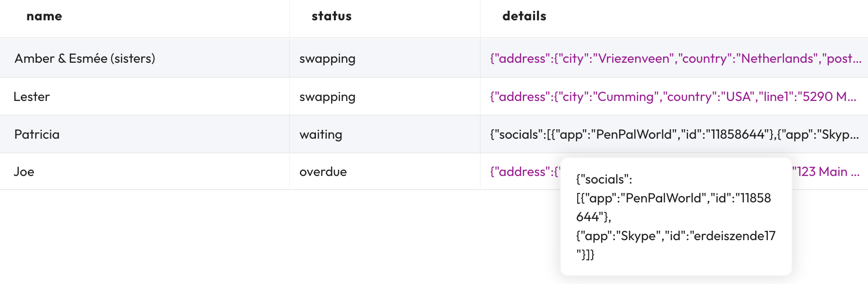Select the Patricia name cell
Viewport: 868px width, 284px height.
point(37,134)
